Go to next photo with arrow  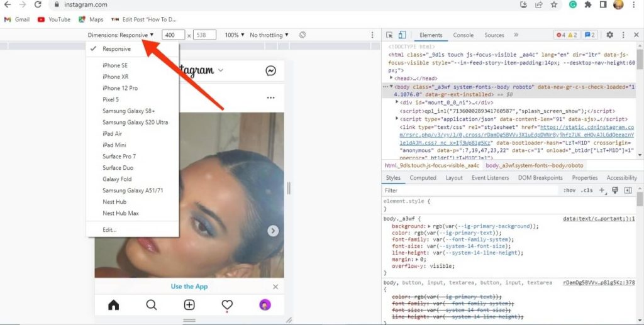[x=273, y=231]
